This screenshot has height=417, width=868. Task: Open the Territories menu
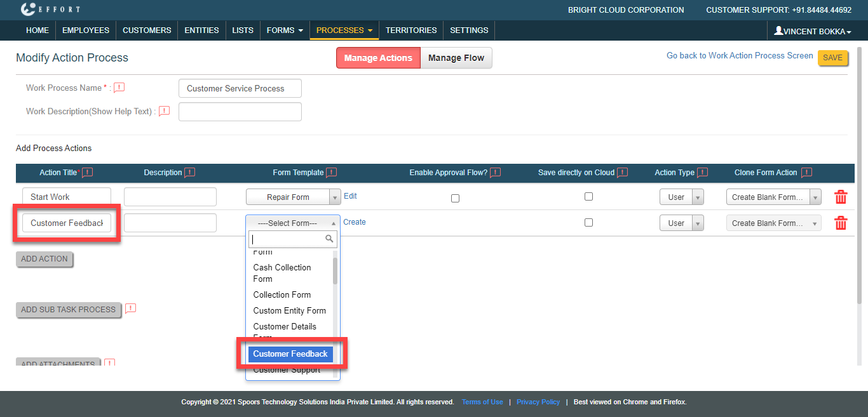(411, 30)
